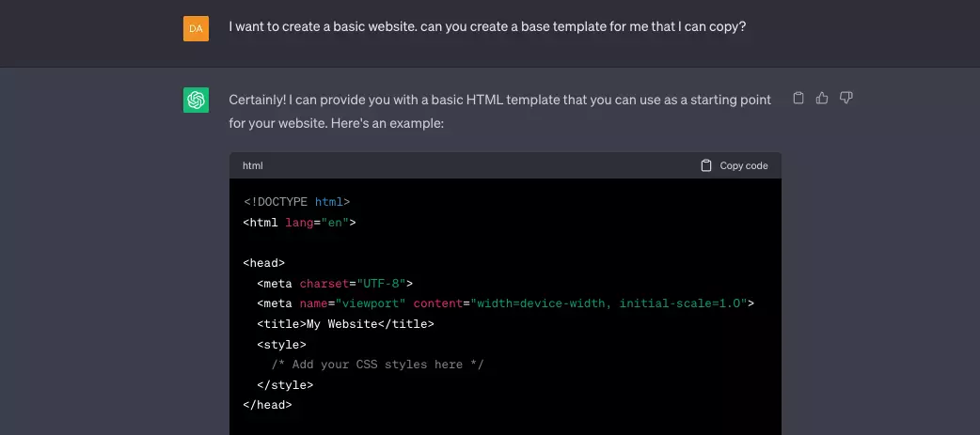980x435 pixels.
Task: Click the opening <style> tag line
Action: 281,344
